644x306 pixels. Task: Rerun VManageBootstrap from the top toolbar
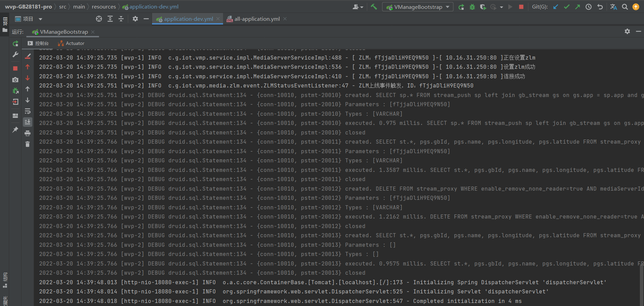pos(461,7)
